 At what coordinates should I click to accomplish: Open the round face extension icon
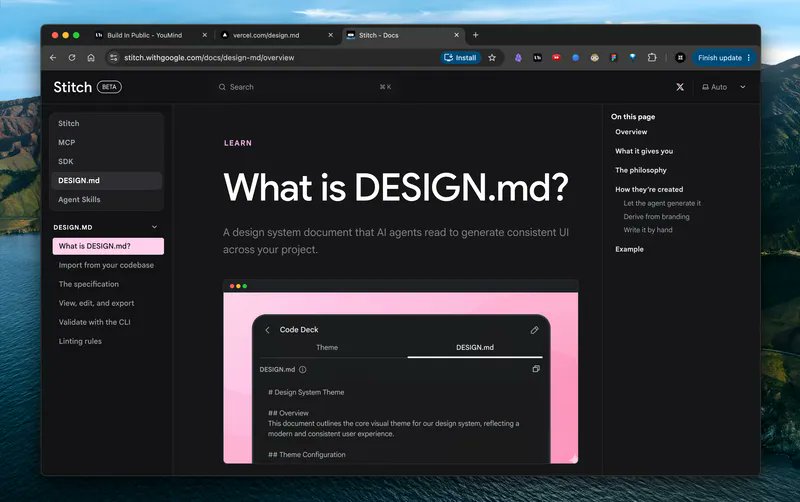tap(594, 58)
